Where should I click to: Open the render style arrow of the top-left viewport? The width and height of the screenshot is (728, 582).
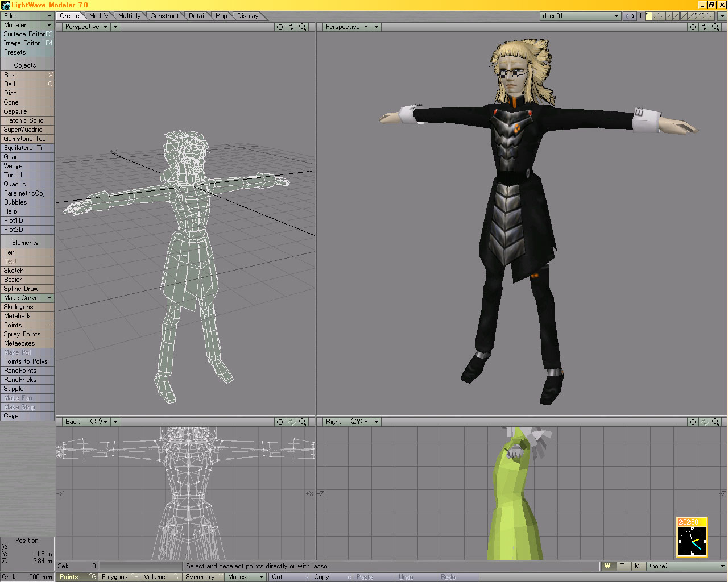coord(115,27)
